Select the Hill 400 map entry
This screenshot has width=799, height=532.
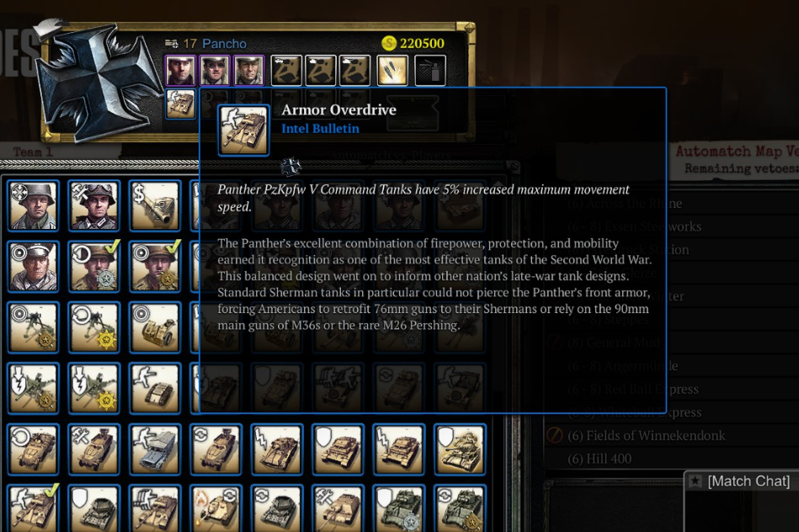(599, 459)
